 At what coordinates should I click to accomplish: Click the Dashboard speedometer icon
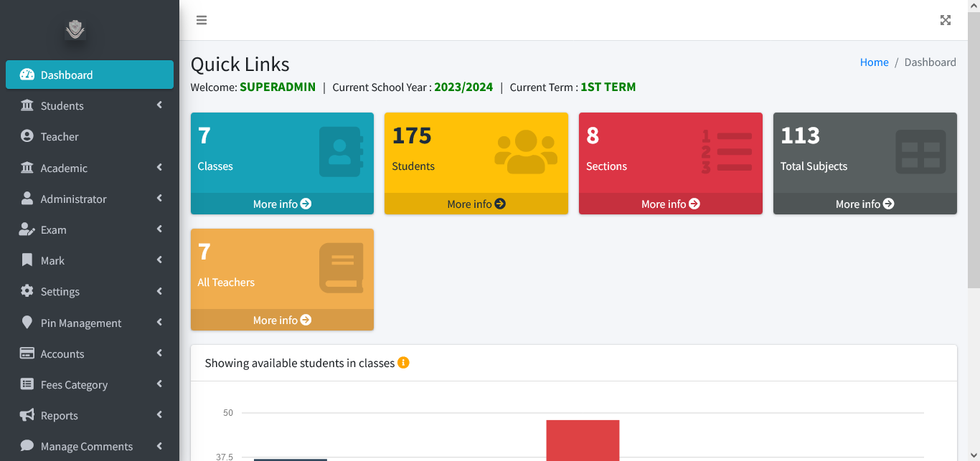(x=27, y=75)
